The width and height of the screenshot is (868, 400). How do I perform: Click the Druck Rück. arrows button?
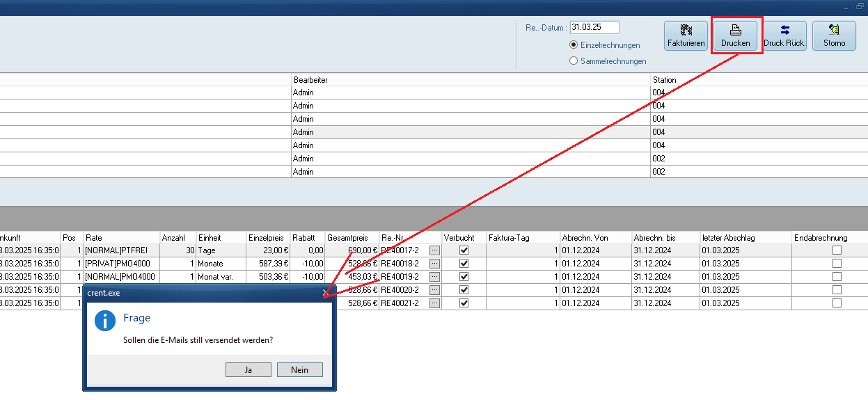click(784, 35)
